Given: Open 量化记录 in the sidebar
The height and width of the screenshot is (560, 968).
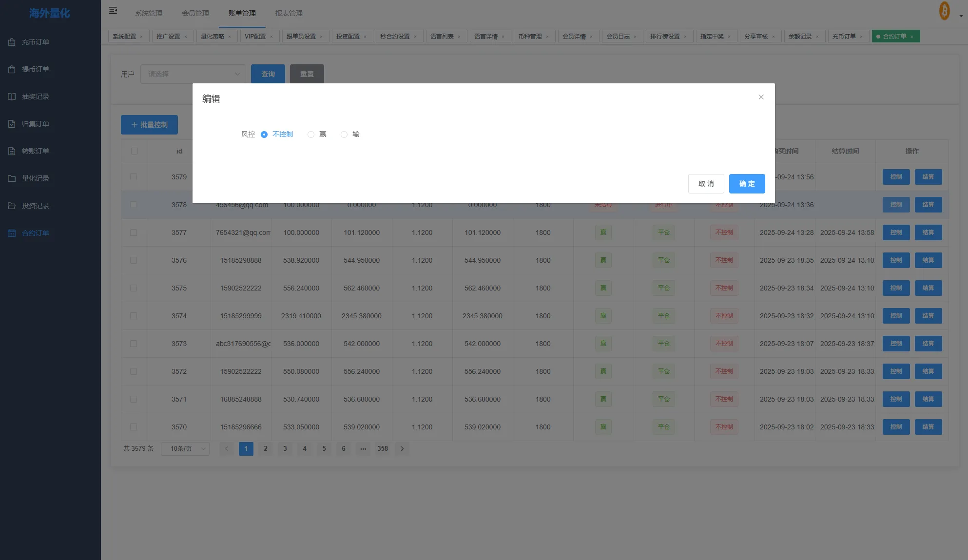Looking at the screenshot, I should pos(35,178).
